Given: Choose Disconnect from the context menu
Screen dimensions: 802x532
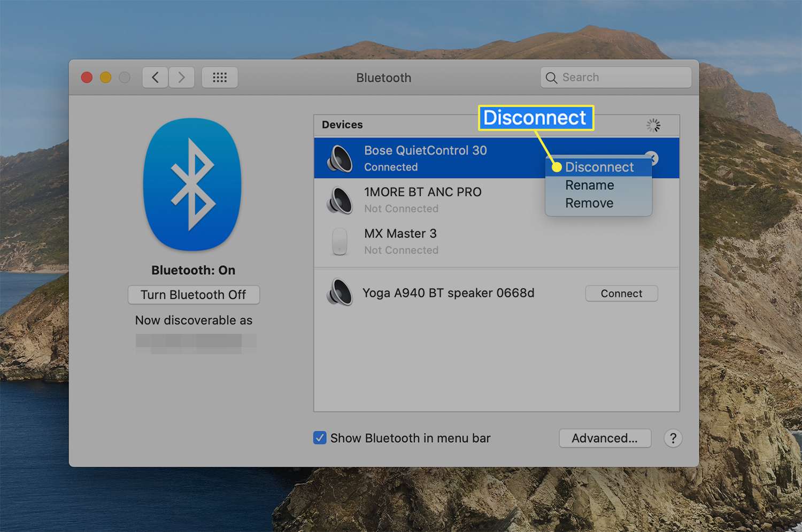Looking at the screenshot, I should coord(599,167).
